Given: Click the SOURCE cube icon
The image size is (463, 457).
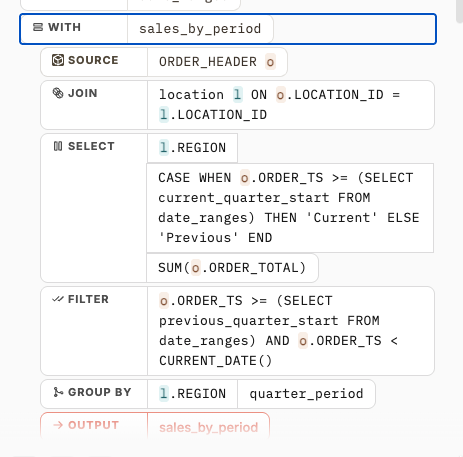Looking at the screenshot, I should coord(58,60).
